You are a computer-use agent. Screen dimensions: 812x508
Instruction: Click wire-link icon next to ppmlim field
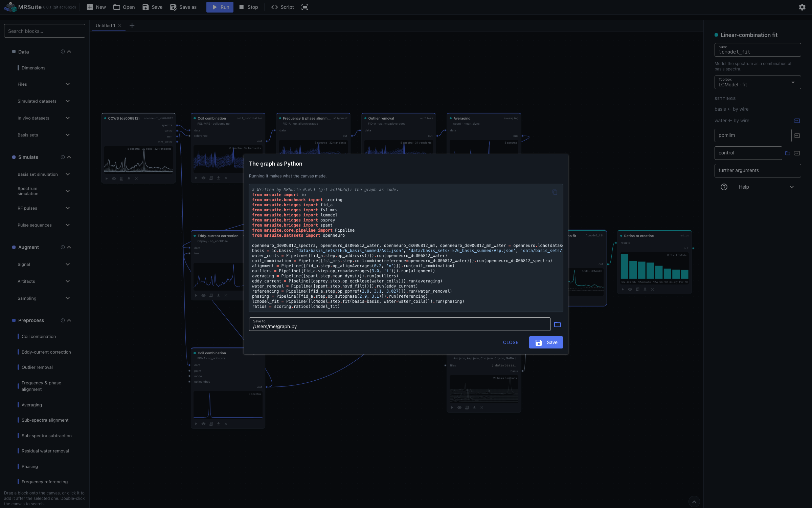coord(797,135)
